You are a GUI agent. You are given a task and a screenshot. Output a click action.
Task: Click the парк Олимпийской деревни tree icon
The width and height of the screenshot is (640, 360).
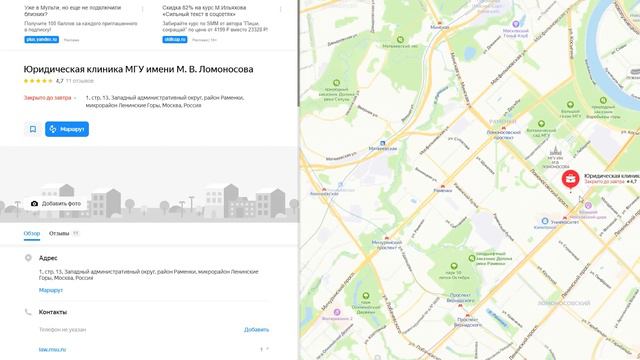pyautogui.click(x=366, y=296)
